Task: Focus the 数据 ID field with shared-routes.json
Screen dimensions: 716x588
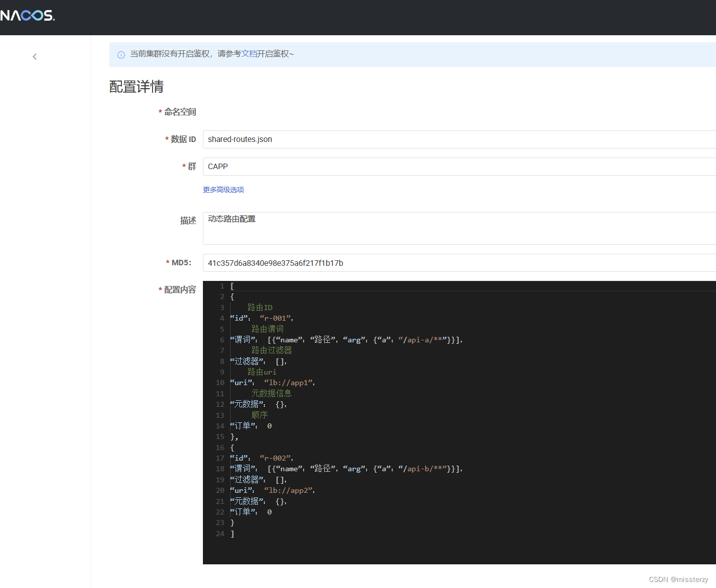Action: [459, 139]
